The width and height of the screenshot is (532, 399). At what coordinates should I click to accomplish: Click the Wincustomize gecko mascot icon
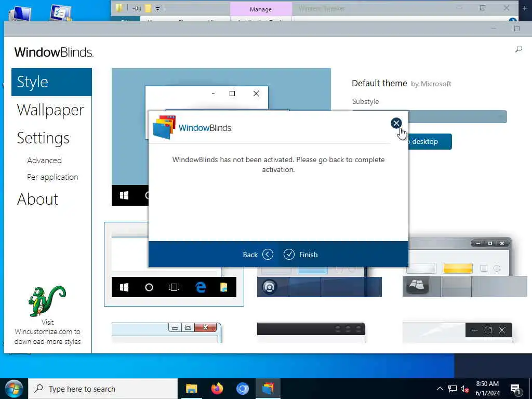pyautogui.click(x=47, y=301)
